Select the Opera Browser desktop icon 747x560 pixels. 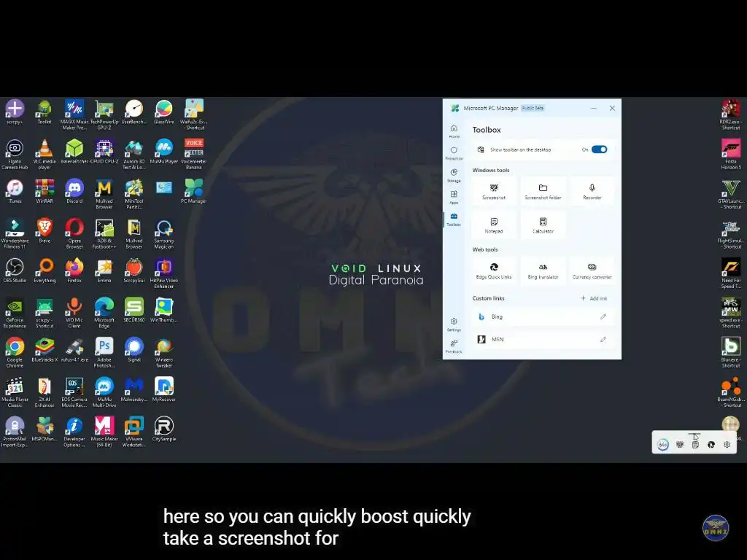pos(74,234)
